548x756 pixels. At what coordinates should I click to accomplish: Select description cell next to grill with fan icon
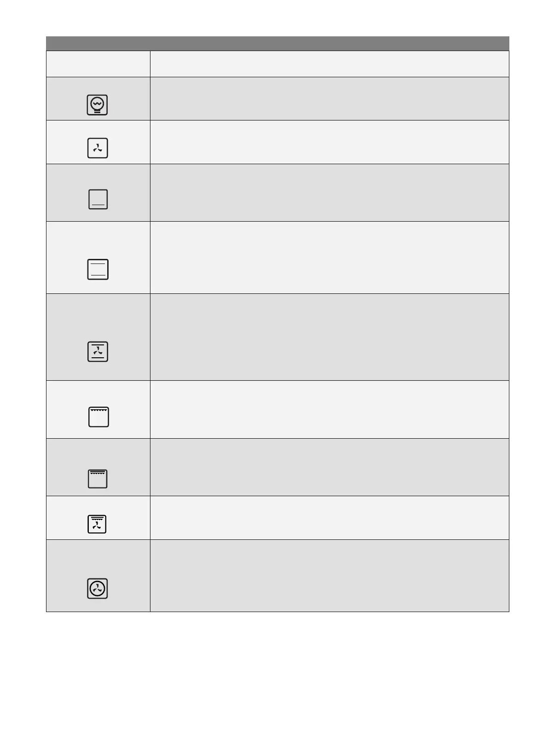[x=329, y=518]
